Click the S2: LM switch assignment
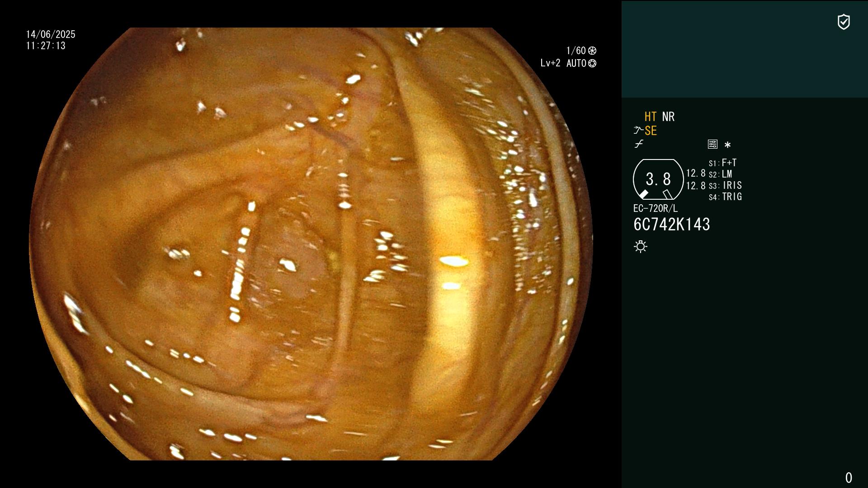This screenshot has width=868, height=488. click(720, 174)
